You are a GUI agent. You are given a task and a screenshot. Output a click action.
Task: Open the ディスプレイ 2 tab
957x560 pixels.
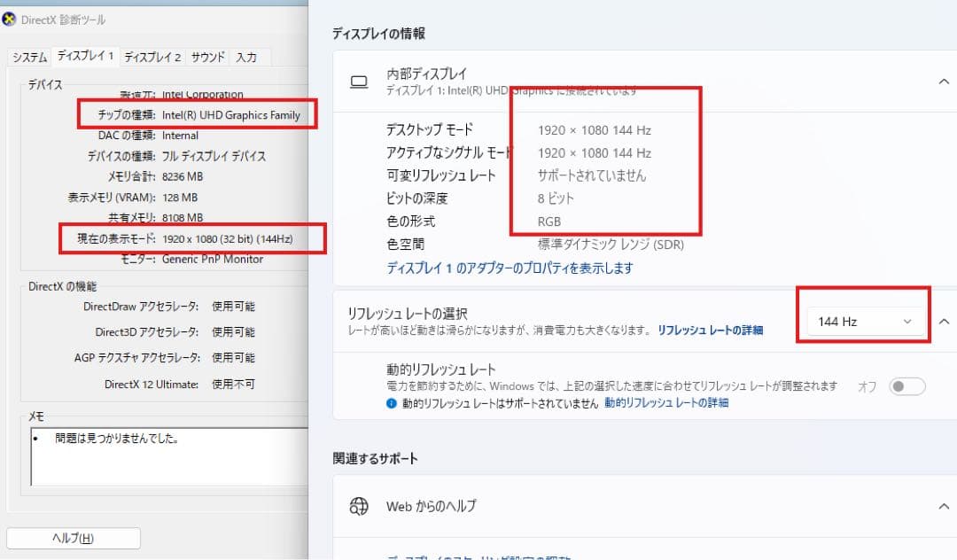pos(152,58)
